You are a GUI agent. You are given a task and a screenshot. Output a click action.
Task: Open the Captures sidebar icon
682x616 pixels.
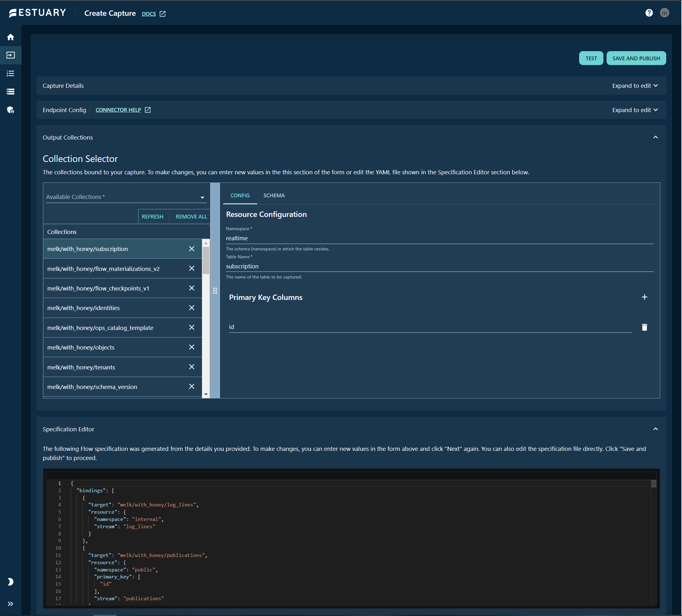tap(10, 55)
